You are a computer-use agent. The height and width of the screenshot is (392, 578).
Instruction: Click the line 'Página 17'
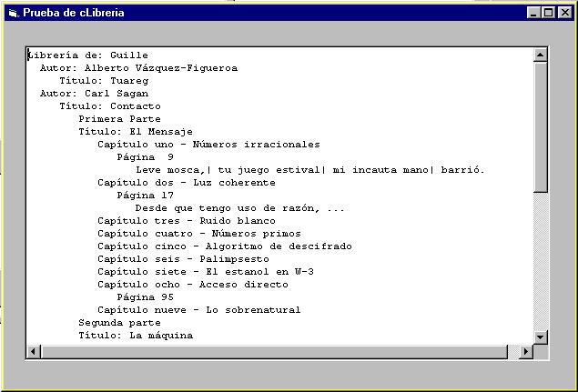coord(146,196)
